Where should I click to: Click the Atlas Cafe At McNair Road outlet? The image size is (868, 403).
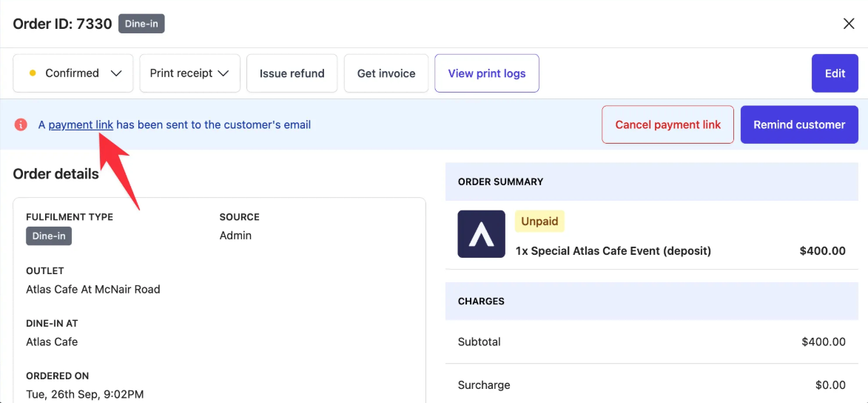93,289
